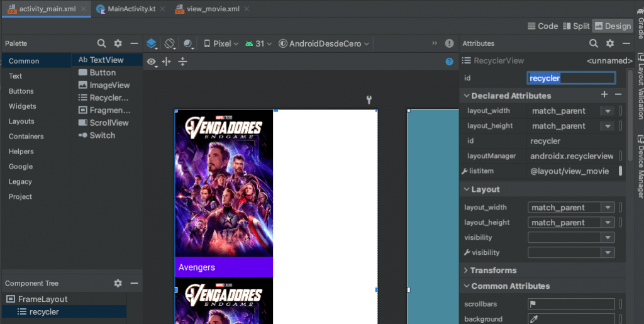This screenshot has height=324, width=644.
Task: Pick ScrollView from the palette
Action: tap(107, 123)
